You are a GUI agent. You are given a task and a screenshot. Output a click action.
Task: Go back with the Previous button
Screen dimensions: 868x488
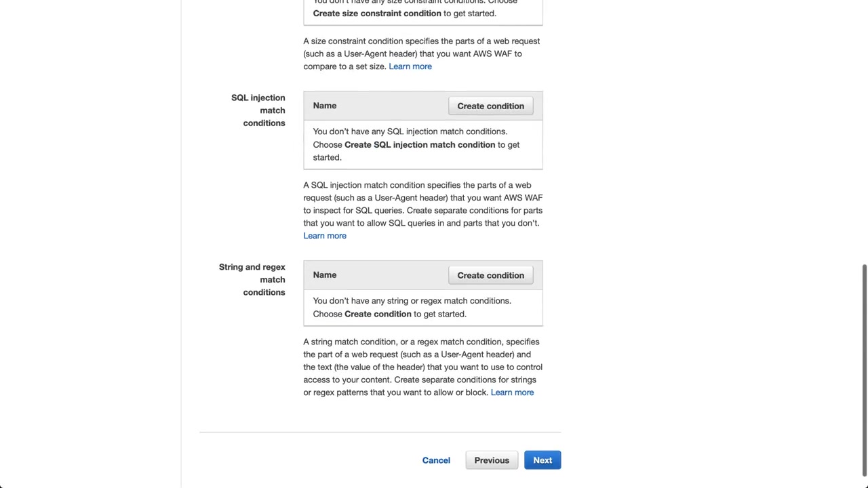tap(492, 460)
